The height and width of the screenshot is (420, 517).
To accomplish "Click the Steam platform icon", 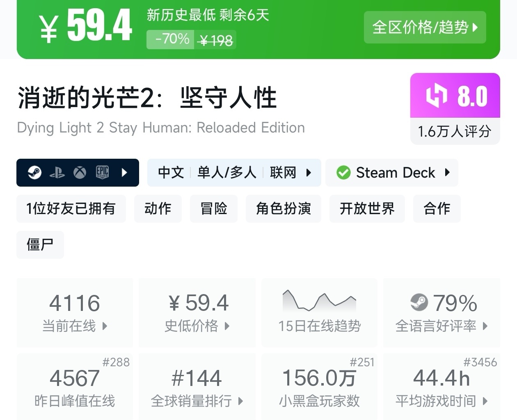I will pyautogui.click(x=34, y=173).
